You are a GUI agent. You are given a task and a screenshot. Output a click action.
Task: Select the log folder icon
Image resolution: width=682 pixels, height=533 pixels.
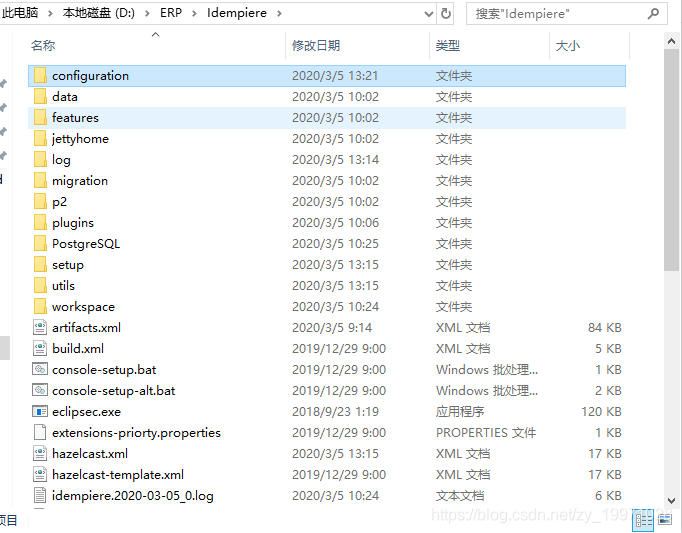(x=40, y=159)
